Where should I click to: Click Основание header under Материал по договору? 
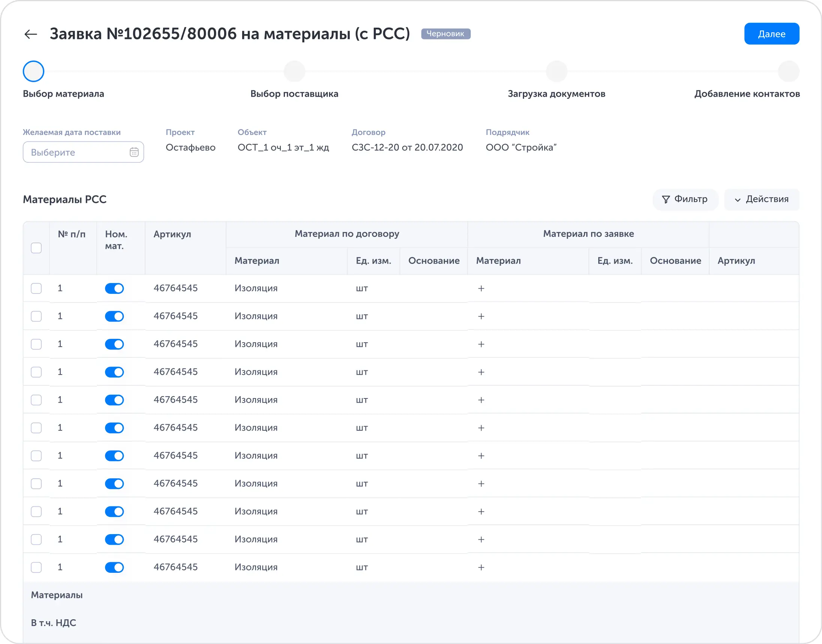click(x=434, y=261)
